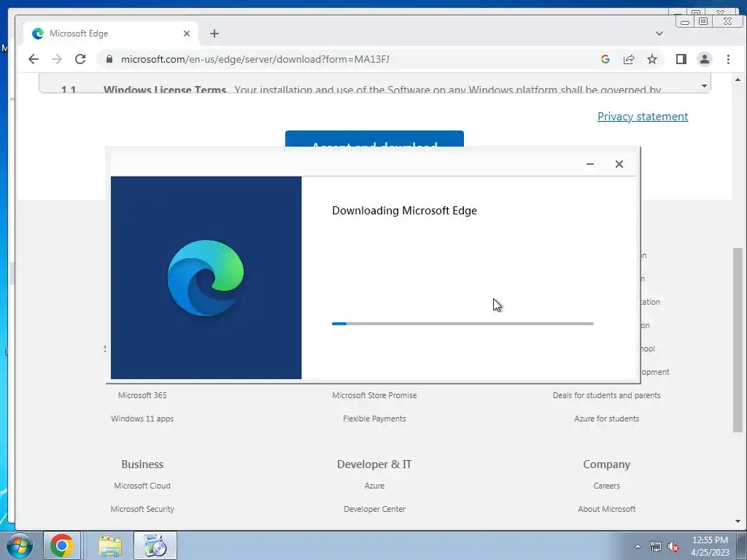Open the About Microsoft link
Viewport: 747px width, 560px height.
click(606, 509)
